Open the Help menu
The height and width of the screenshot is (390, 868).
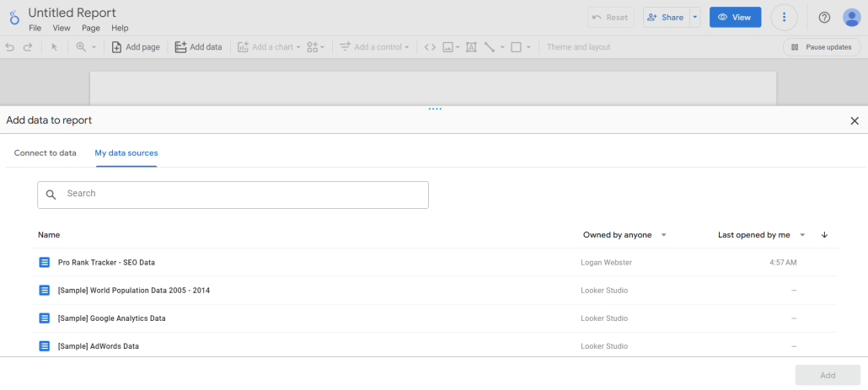pyautogui.click(x=120, y=28)
